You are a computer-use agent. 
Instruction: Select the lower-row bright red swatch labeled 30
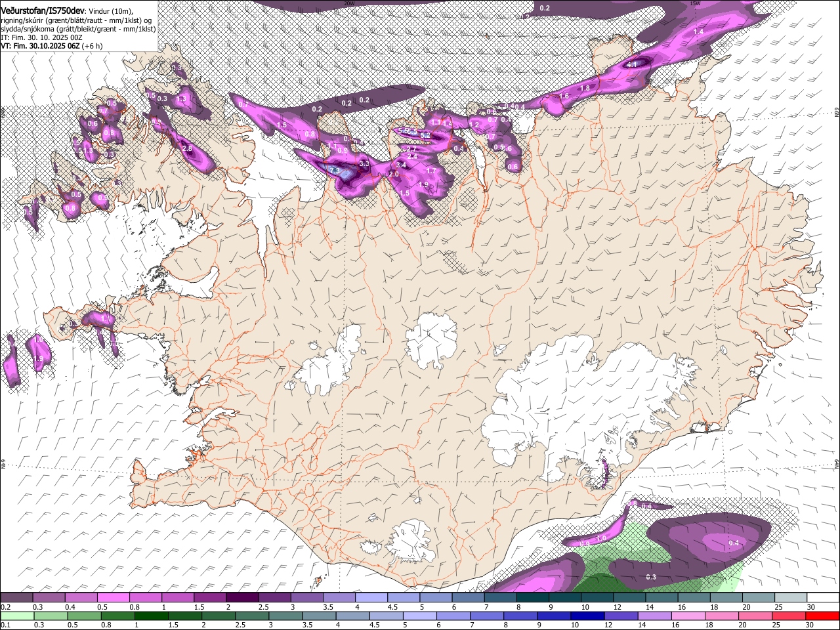822,616
